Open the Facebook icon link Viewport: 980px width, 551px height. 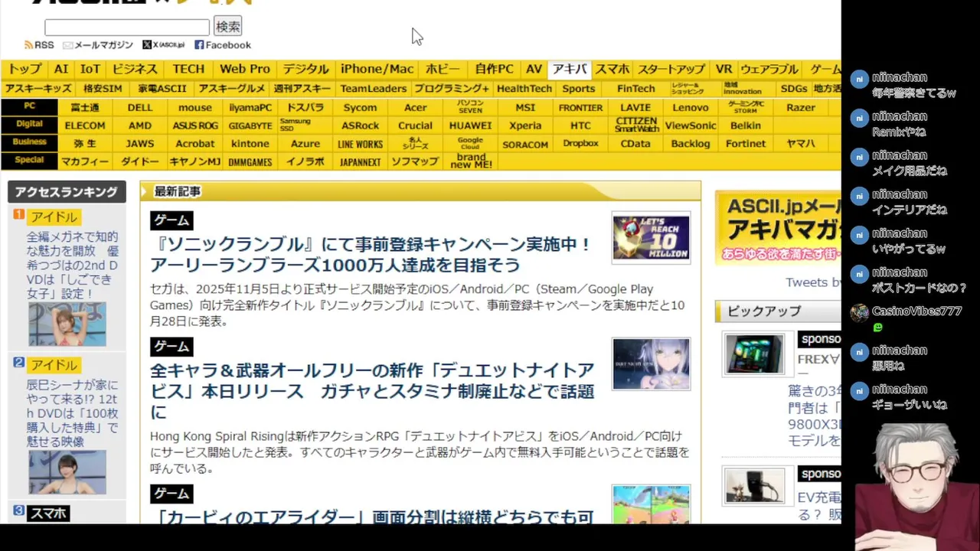point(199,45)
